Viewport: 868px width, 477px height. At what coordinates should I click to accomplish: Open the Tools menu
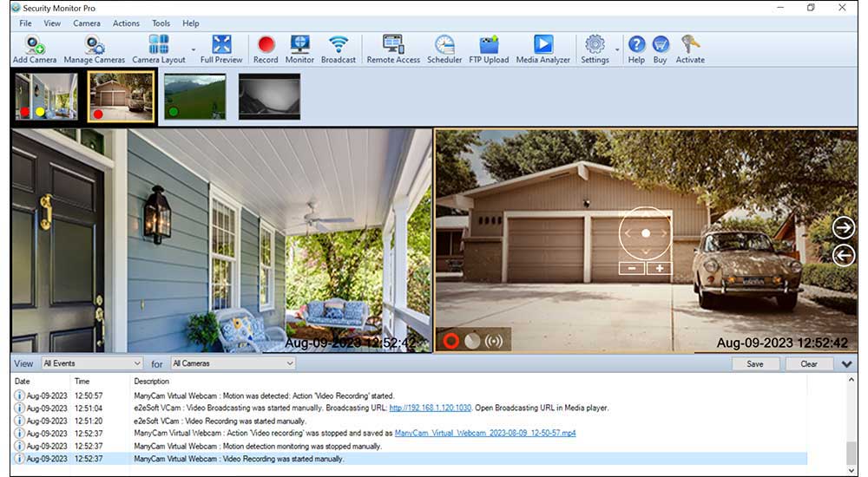tap(161, 23)
